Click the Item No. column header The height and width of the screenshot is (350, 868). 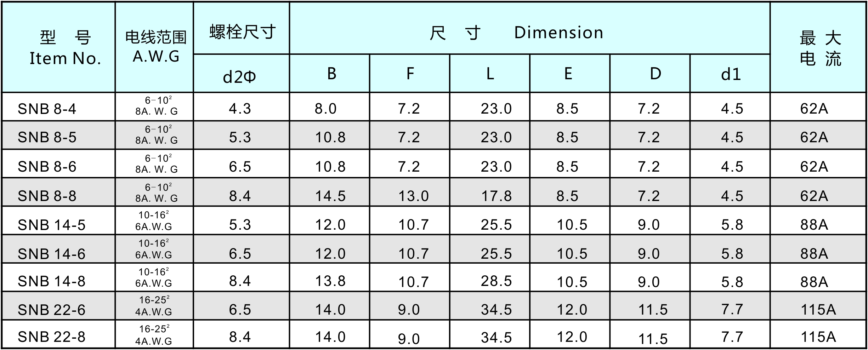pyautogui.click(x=65, y=48)
